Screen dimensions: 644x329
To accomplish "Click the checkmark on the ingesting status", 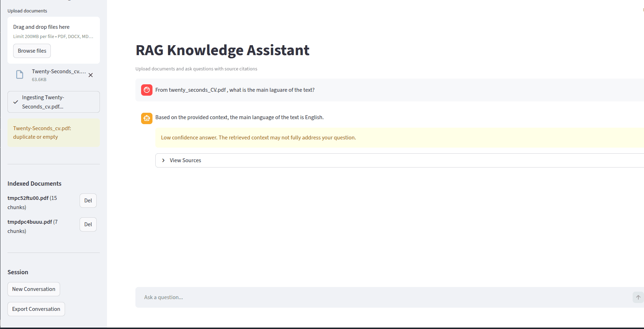I will (x=15, y=102).
